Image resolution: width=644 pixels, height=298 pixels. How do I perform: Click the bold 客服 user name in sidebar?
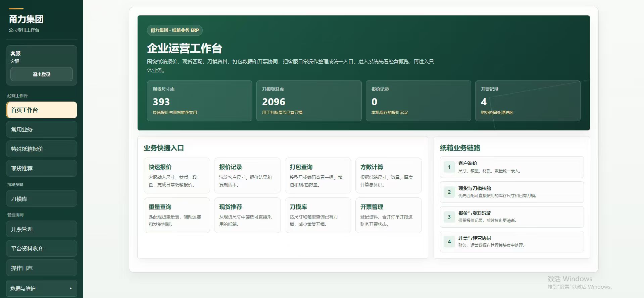coord(15,54)
